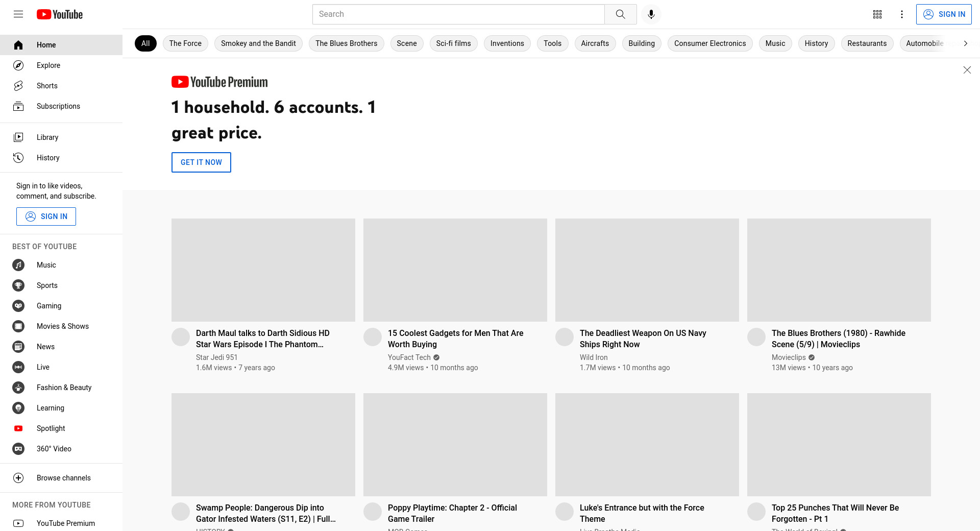The image size is (980, 531).
Task: Open Blues Brothers Rawhide Scene thumbnail
Action: tap(839, 270)
